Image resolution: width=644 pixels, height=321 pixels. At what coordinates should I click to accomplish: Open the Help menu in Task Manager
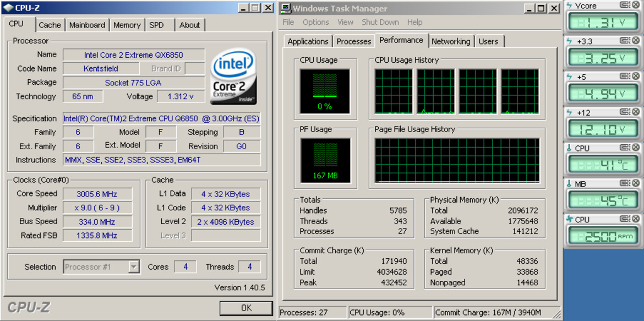click(x=415, y=22)
